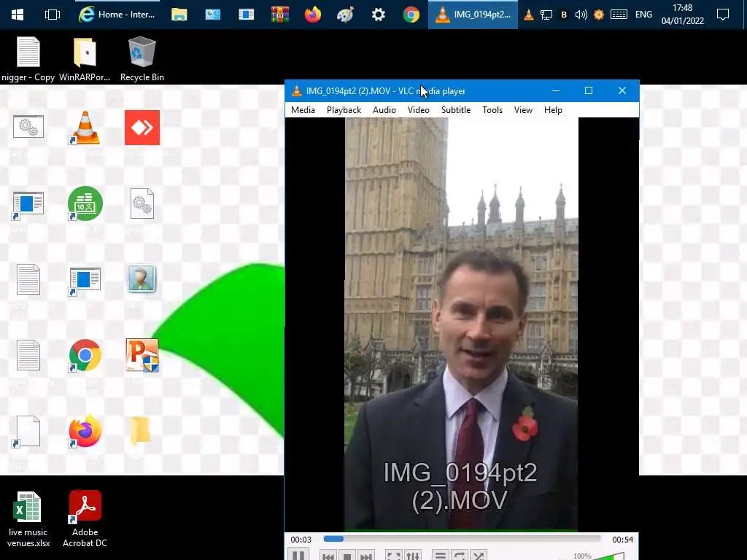Click the VLC cone in system tray
The image size is (747, 560).
tap(528, 15)
